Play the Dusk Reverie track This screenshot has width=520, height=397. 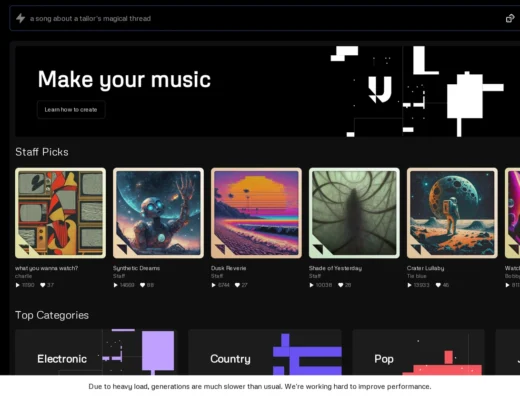point(214,285)
